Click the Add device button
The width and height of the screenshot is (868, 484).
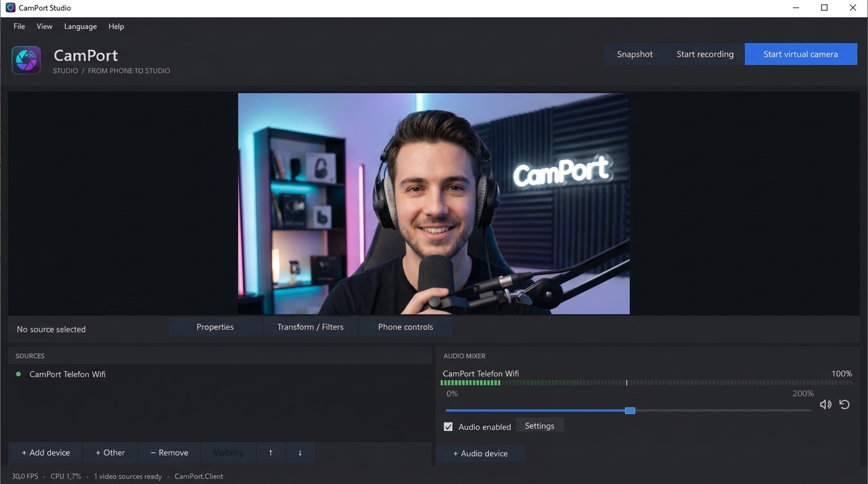click(45, 452)
